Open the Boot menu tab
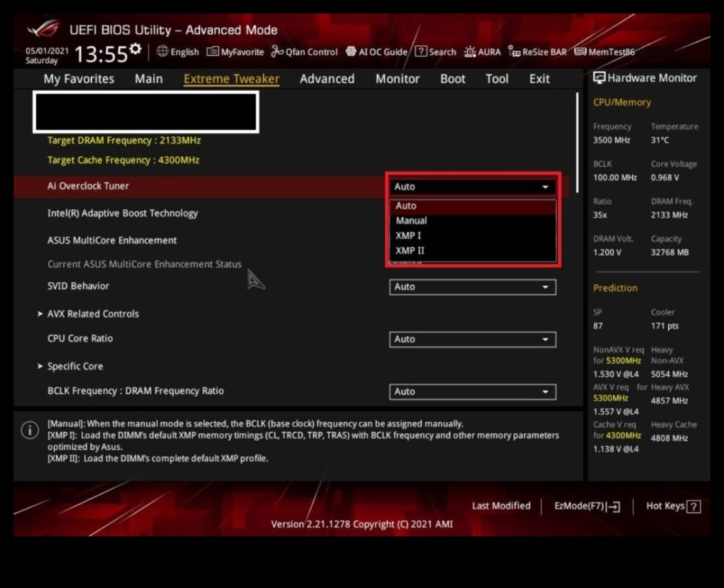724x588 pixels. point(452,79)
